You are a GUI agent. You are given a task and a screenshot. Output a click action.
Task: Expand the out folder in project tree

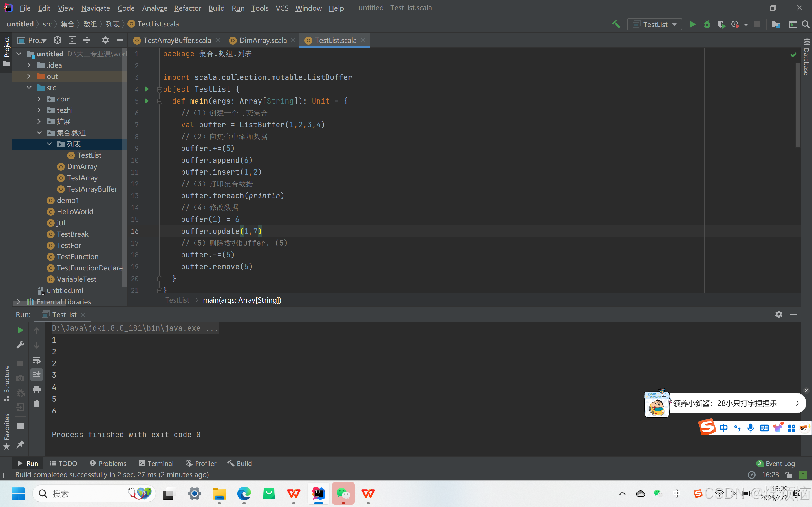[x=29, y=76]
